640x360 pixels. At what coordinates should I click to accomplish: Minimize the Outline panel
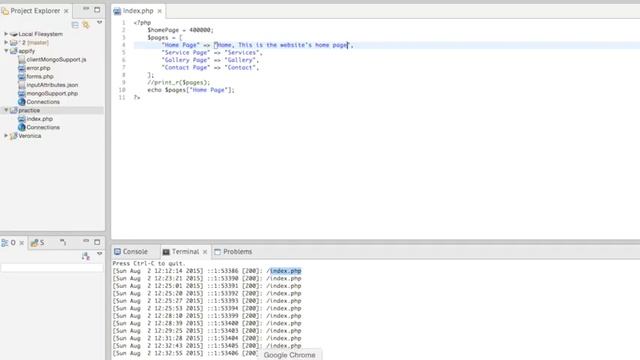tap(86, 242)
